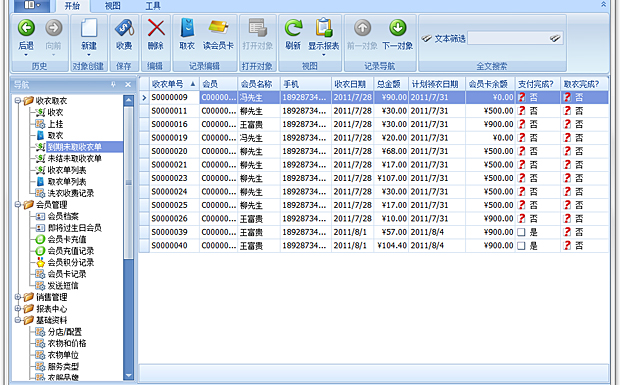The image size is (620, 385).
Task: Click the eraser icon left of 文本筛选
Action: 426,38
